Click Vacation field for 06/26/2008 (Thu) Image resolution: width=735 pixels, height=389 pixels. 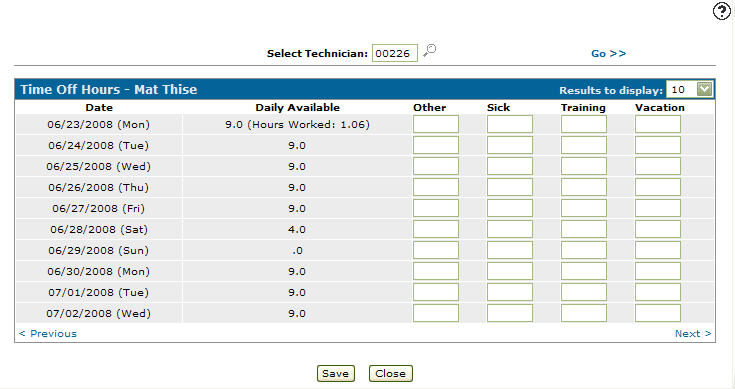658,187
